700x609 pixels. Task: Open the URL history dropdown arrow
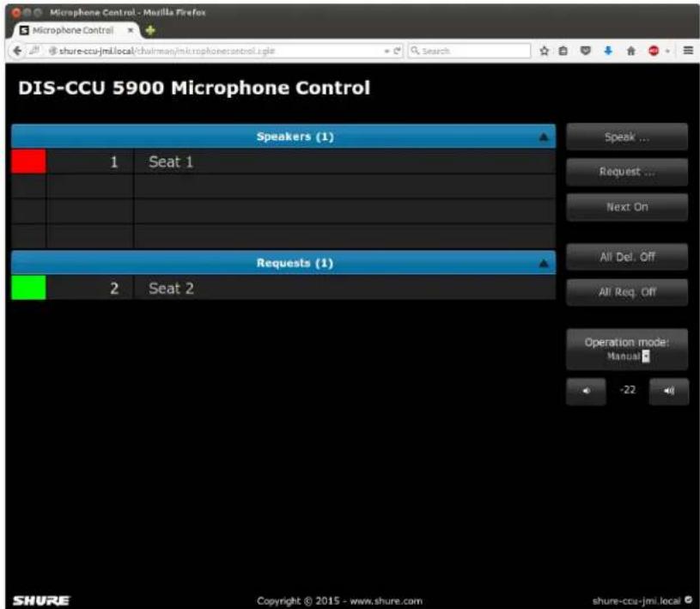387,52
